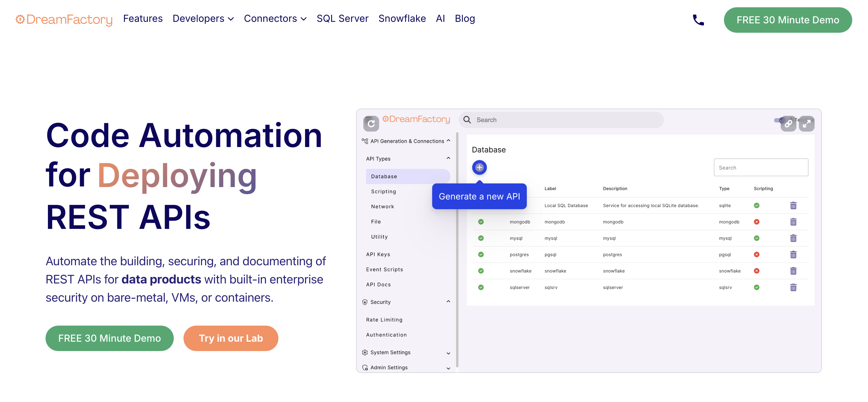868x402 pixels.
Task: Click the blue plus create API button
Action: point(479,167)
